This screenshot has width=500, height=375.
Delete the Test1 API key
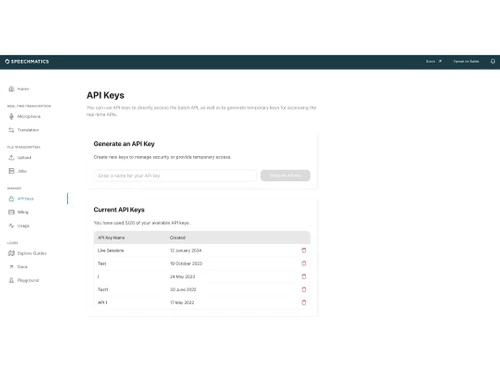[304, 289]
